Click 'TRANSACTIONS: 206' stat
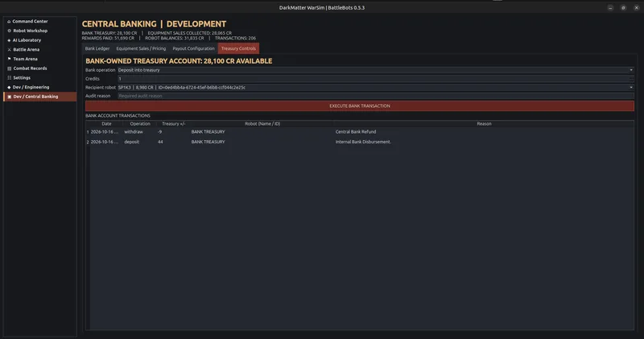This screenshot has height=339, width=644. coord(235,38)
